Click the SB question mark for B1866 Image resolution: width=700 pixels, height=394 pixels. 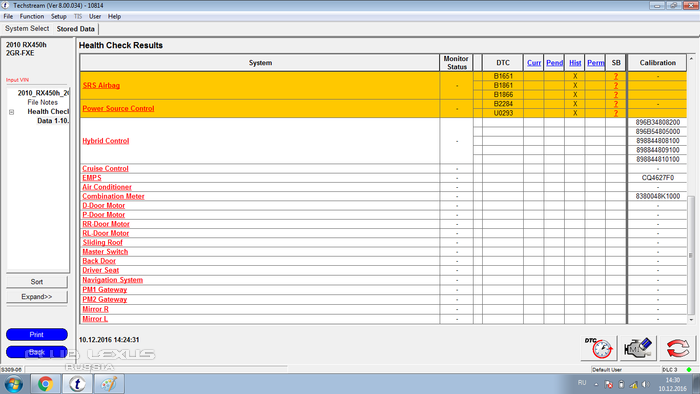tap(616, 95)
